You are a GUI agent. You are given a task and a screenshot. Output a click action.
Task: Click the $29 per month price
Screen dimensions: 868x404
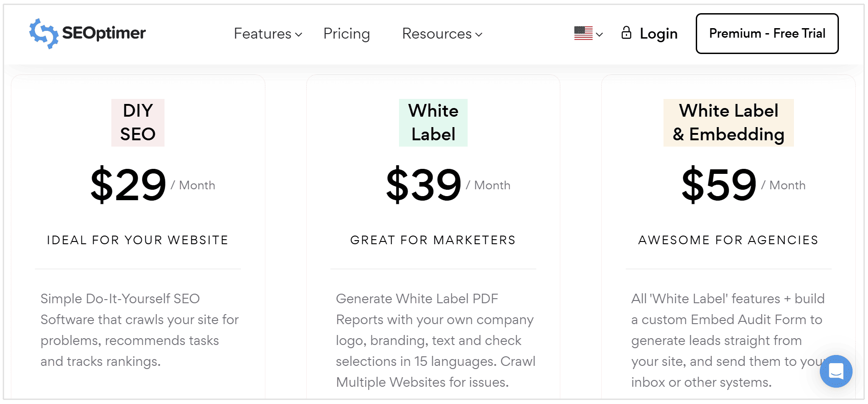pyautogui.click(x=128, y=184)
